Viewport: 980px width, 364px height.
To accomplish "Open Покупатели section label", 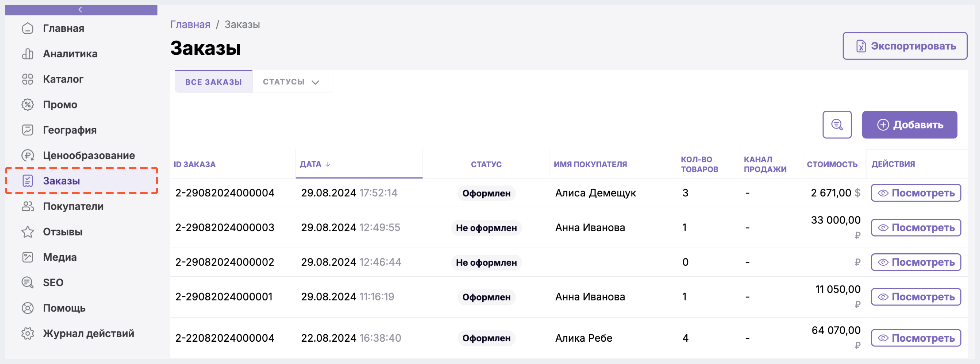I will pyautogui.click(x=73, y=206).
